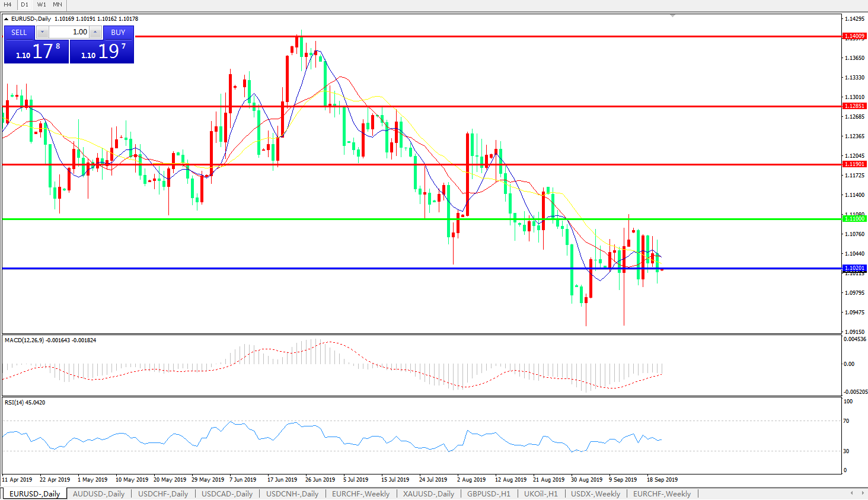Click the 1.00 volume input field
This screenshot has height=500, width=868.
[69, 32]
